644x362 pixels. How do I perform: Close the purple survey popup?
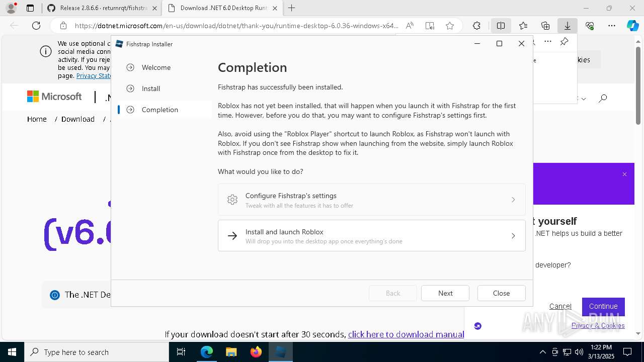(x=624, y=174)
